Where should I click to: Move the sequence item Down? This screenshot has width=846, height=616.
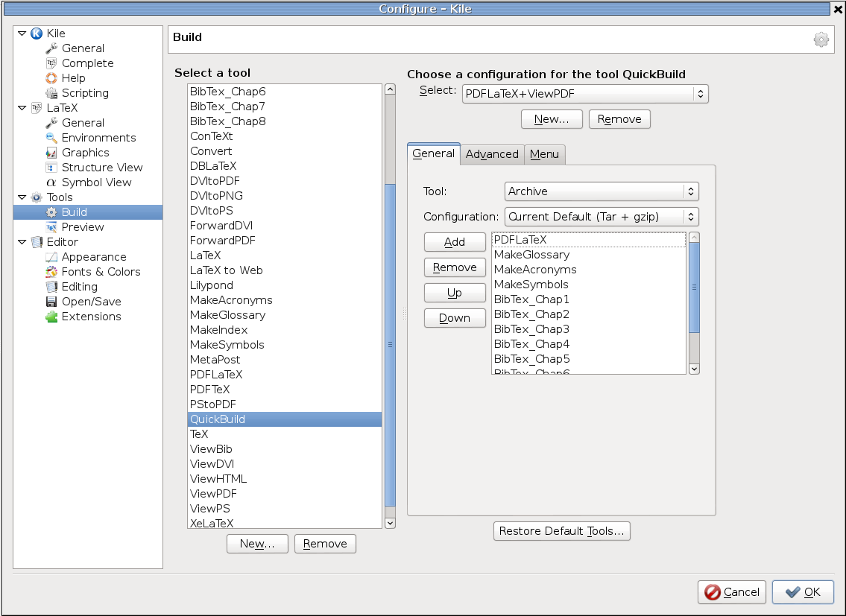click(x=455, y=318)
